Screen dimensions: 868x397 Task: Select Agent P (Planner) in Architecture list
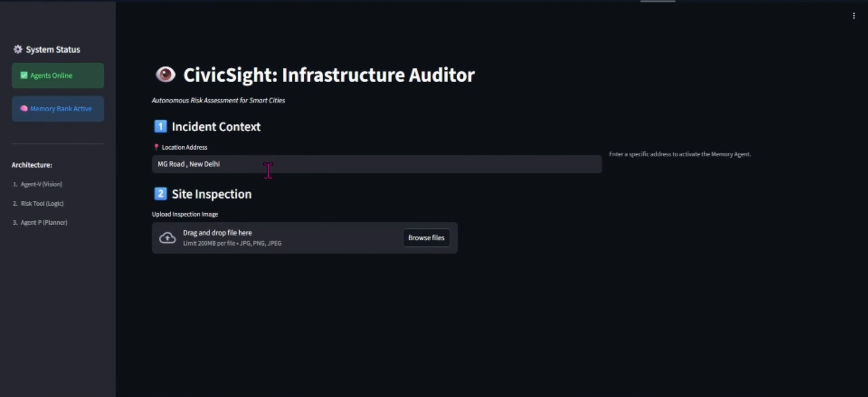coord(44,222)
